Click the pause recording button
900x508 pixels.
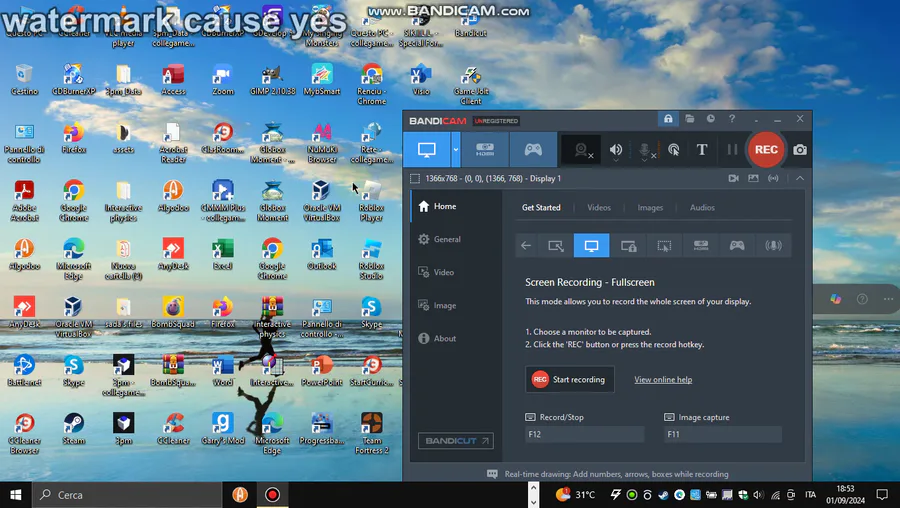click(732, 150)
